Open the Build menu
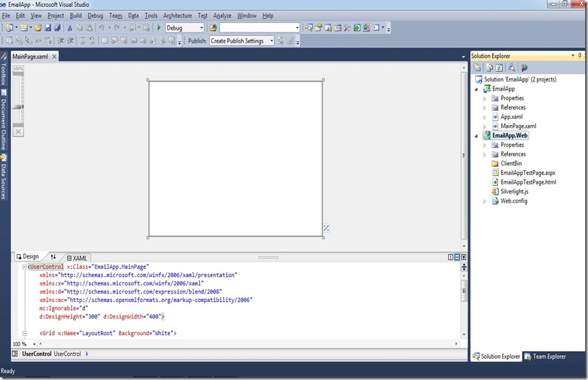588x380 pixels. pyautogui.click(x=76, y=16)
